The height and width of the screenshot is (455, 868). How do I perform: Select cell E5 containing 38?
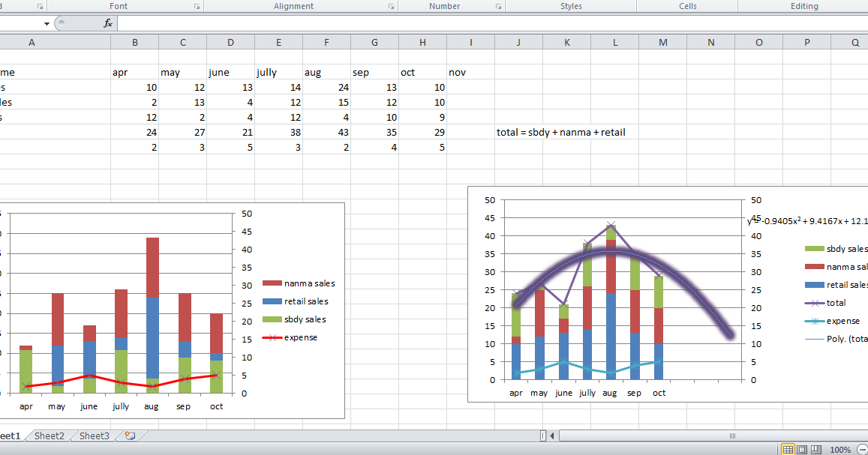[x=278, y=132]
